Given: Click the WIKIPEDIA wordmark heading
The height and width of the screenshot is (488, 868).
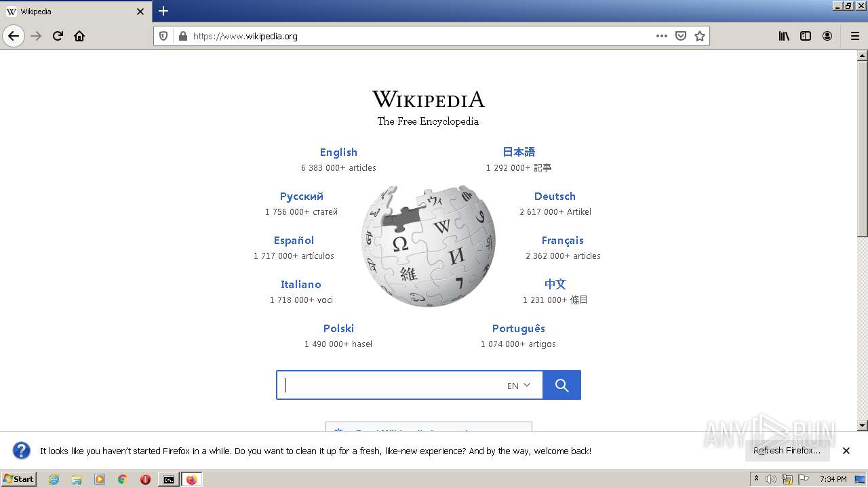Looking at the screenshot, I should point(429,100).
